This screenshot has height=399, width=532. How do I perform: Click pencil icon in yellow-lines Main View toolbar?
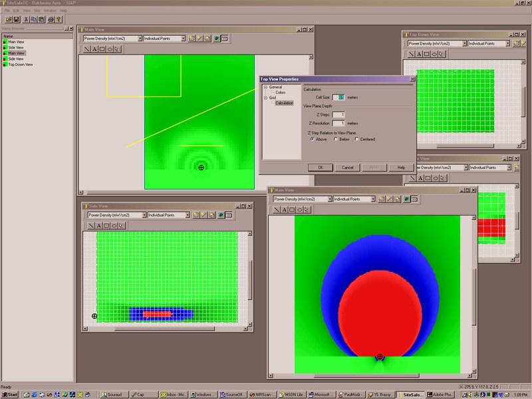(x=199, y=39)
